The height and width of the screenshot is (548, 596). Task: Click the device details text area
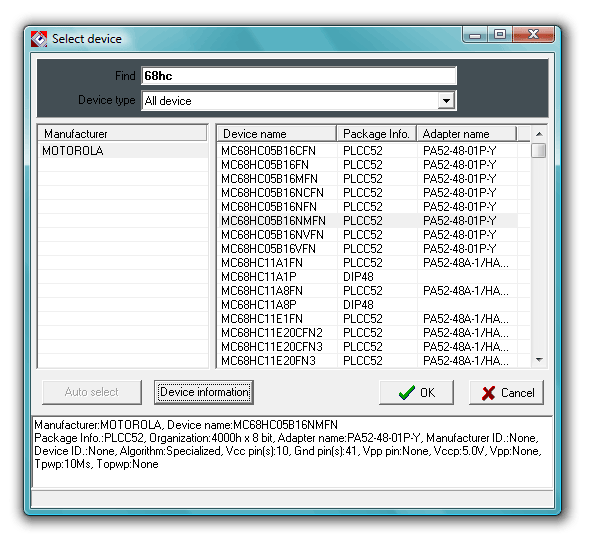click(x=292, y=452)
